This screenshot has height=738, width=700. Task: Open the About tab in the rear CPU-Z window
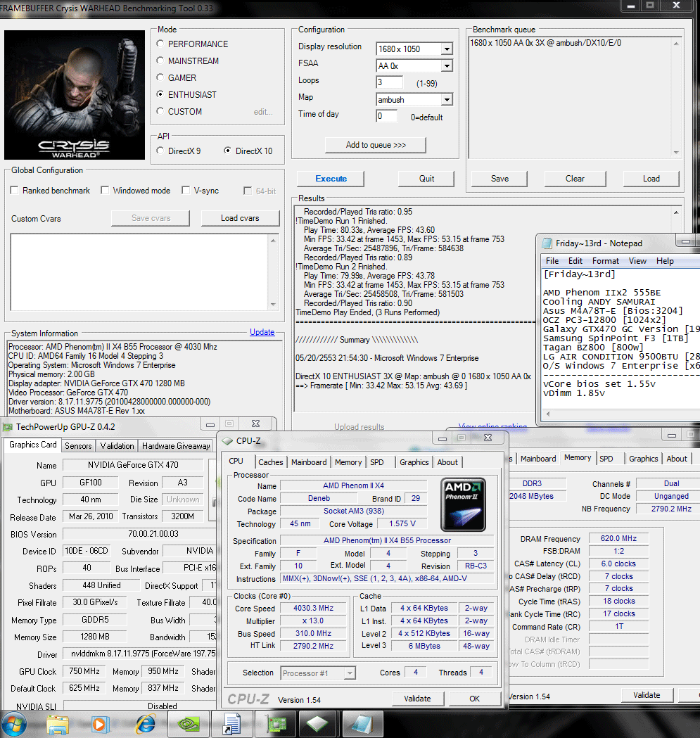[x=677, y=459]
